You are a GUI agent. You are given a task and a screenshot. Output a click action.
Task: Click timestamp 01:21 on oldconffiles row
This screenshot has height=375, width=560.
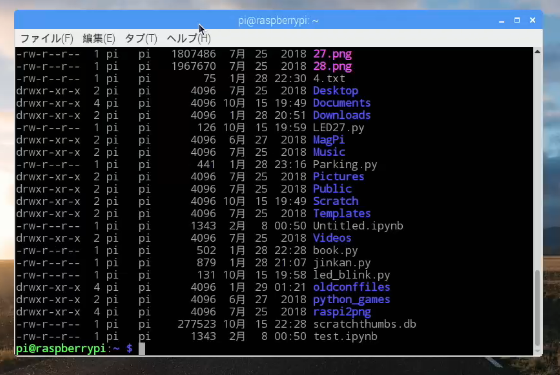[290, 287]
